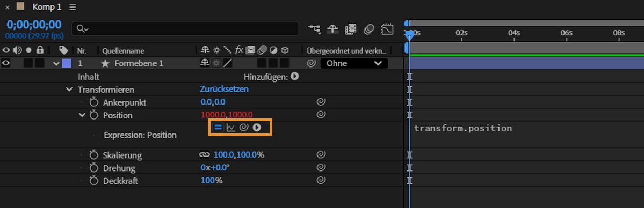
Task: Click the parent pick whip on Formebene 1
Action: point(311,63)
